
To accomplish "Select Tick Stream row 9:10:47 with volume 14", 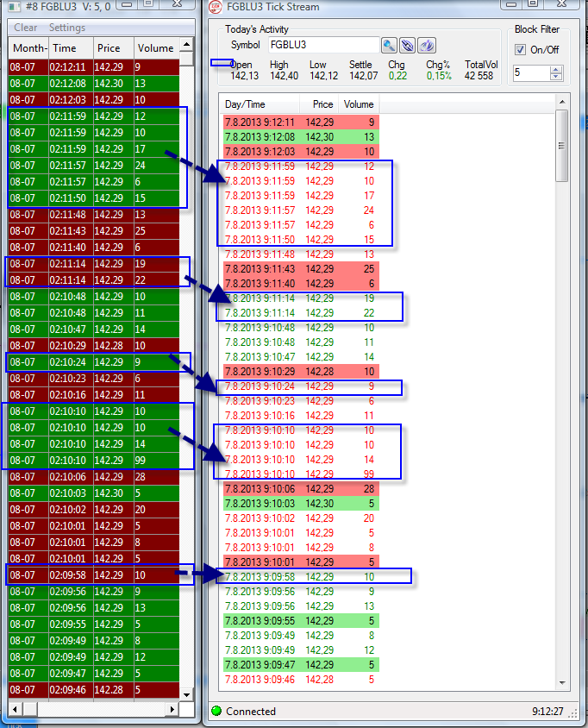I will (x=301, y=357).
